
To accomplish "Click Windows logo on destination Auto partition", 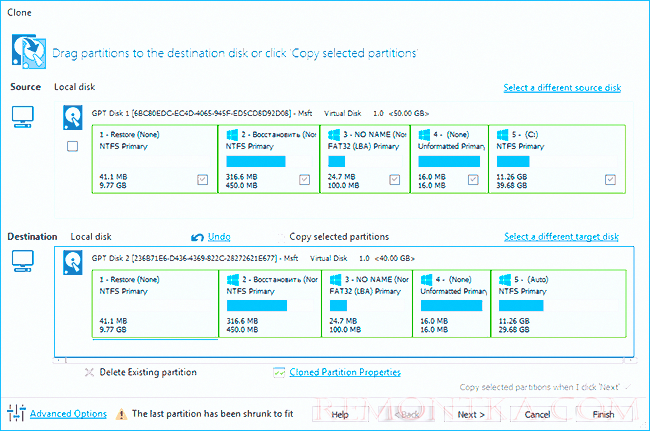I will point(505,279).
